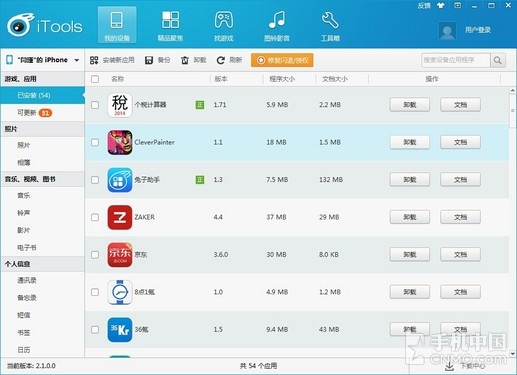517x375 pixels.
Task: Sort by the 程序大小 column header
Action: 282,79
